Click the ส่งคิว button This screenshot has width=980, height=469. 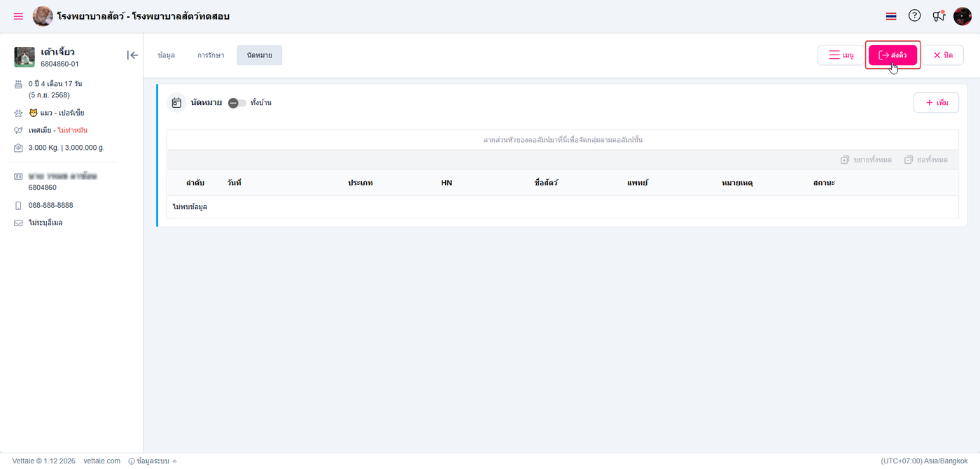tap(892, 55)
